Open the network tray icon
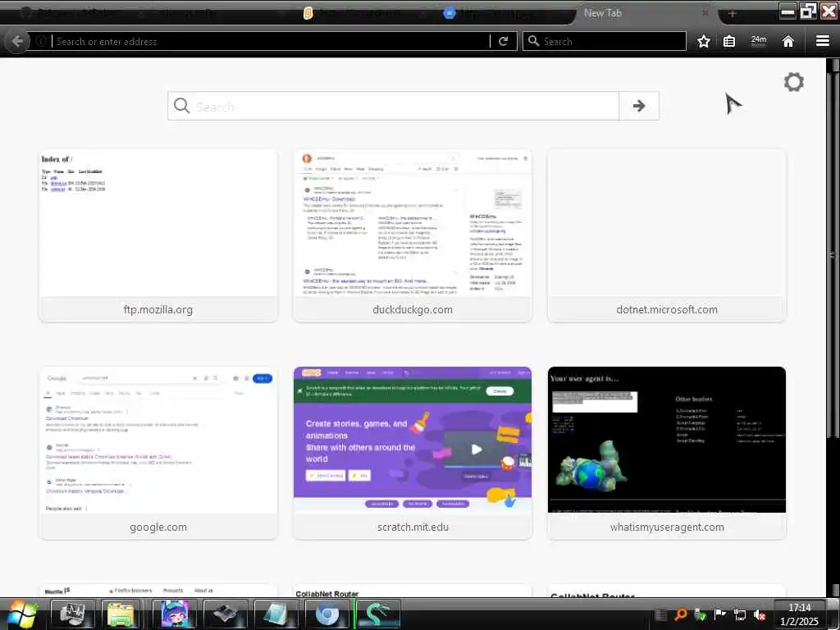Image resolution: width=840 pixels, height=630 pixels. pyautogui.click(x=740, y=615)
